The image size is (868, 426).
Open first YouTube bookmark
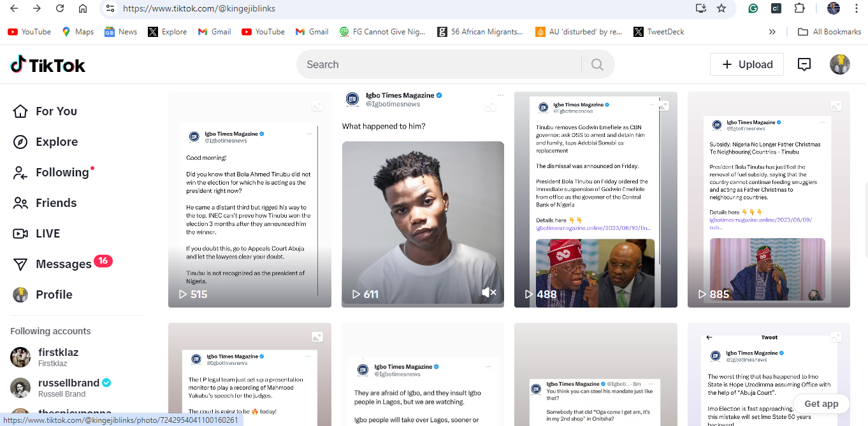pyautogui.click(x=29, y=32)
